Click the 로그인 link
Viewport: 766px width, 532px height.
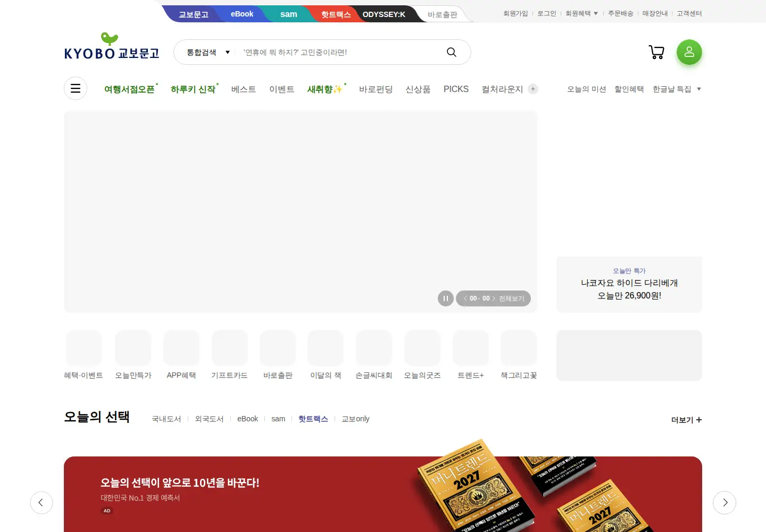click(x=547, y=13)
